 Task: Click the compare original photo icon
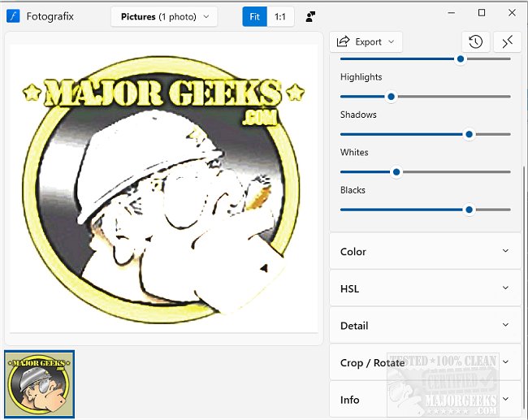point(310,16)
